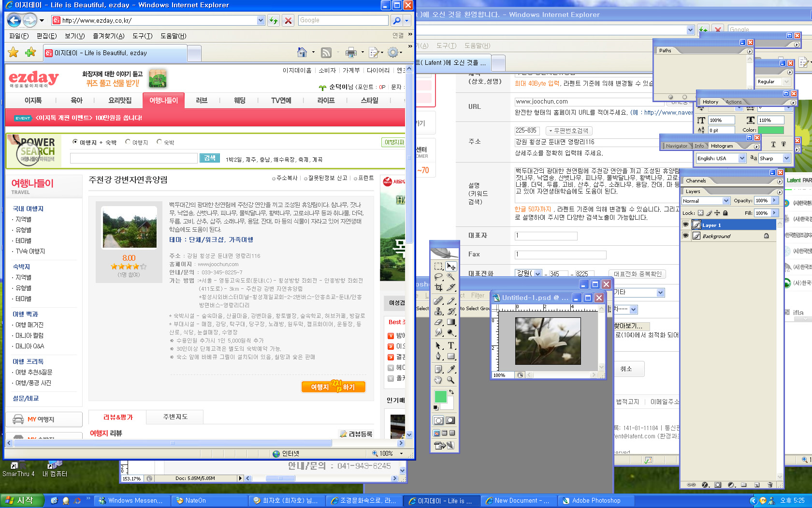Image resolution: width=812 pixels, height=508 pixels.
Task: Enable Quick Mask mode in Photoshop
Action: point(450,420)
